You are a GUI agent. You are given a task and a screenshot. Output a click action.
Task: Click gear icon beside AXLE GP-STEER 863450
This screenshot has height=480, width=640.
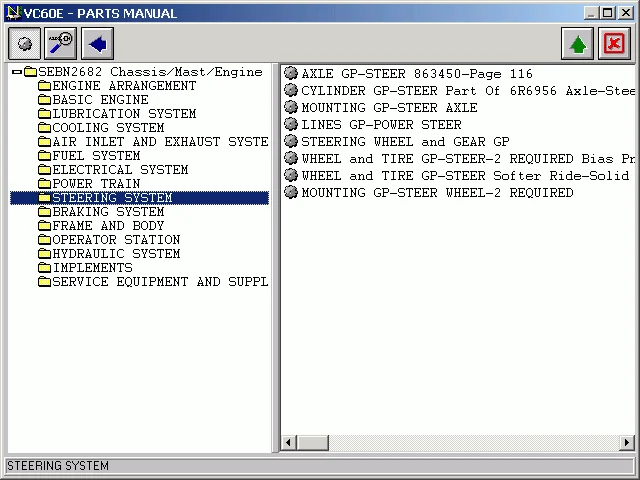point(291,73)
